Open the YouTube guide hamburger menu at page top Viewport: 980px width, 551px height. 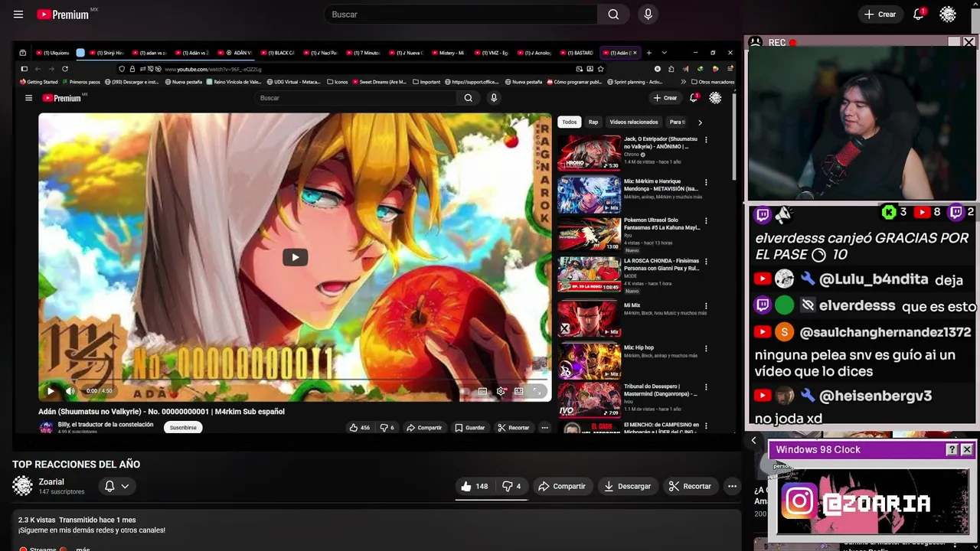pos(18,15)
